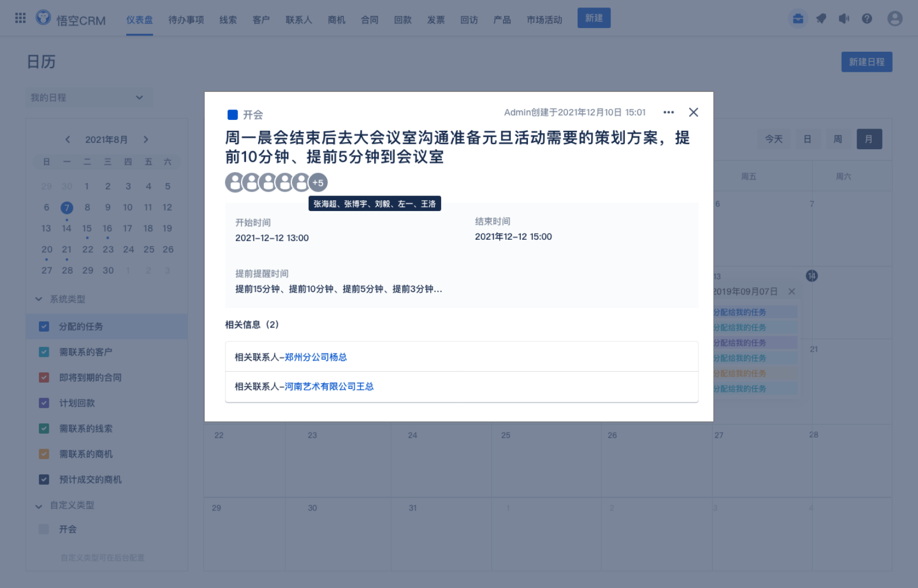Screen dimensions: 918x588
Task: Enable the 开会 custom type checkbox
Action: tap(44, 529)
